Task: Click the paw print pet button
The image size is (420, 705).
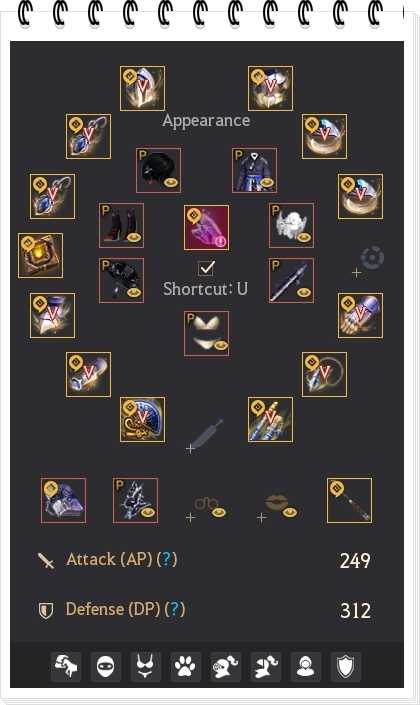Action: [x=185, y=666]
